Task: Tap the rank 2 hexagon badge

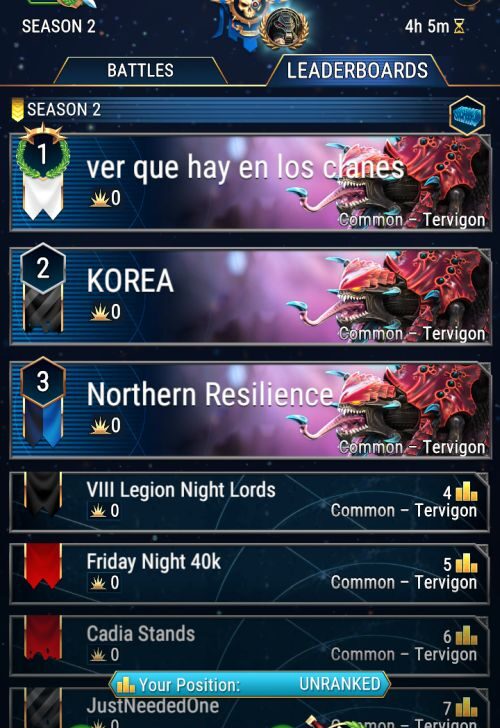Action: [43, 268]
